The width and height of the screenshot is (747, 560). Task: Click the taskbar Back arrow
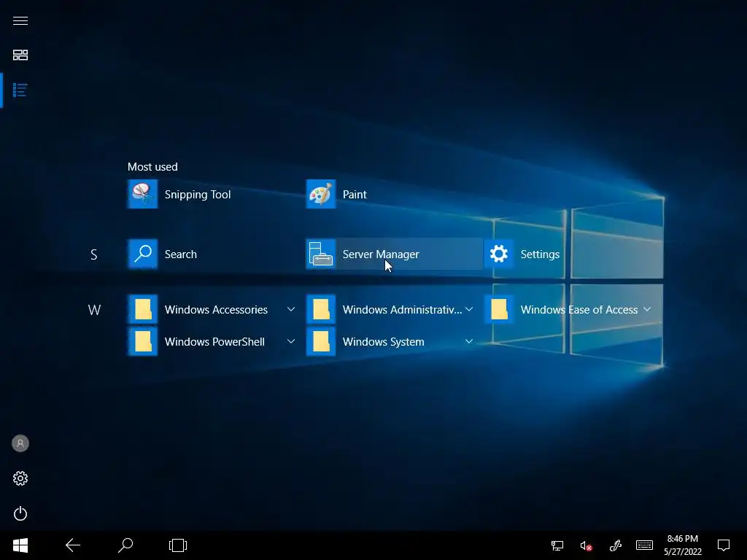point(73,545)
